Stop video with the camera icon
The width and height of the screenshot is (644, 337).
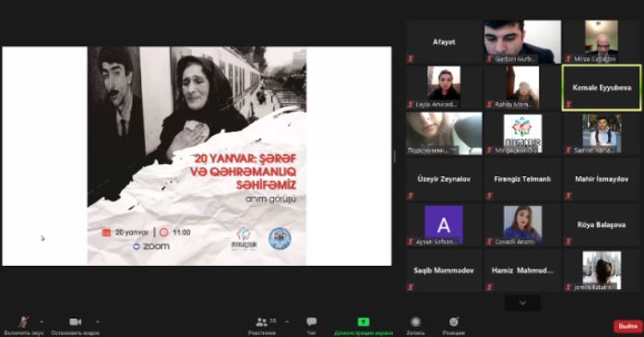coord(75,322)
